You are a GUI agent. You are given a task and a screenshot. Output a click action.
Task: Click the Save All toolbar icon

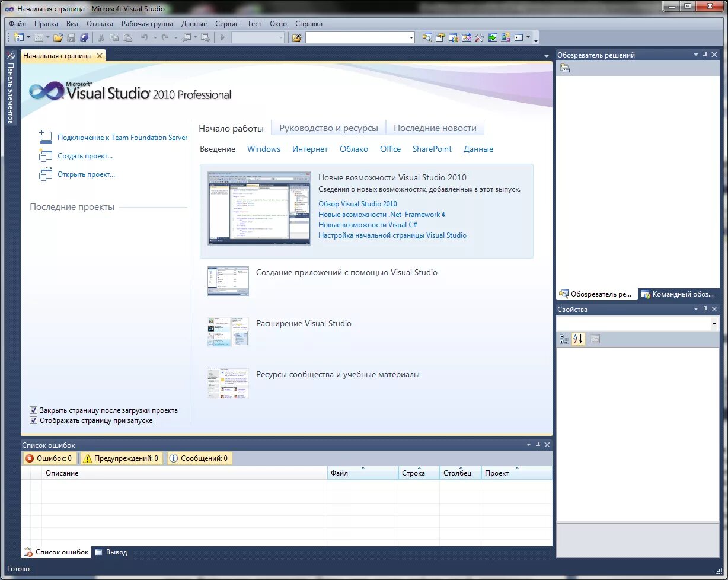[84, 37]
